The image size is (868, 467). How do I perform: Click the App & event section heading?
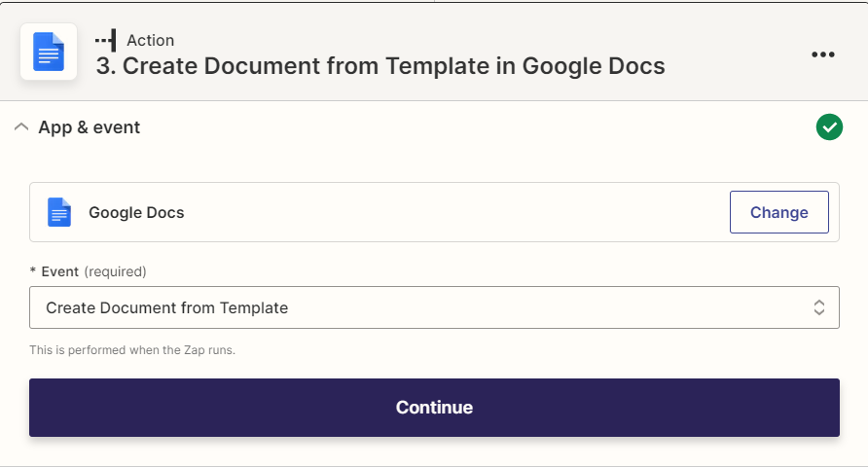[x=90, y=127]
